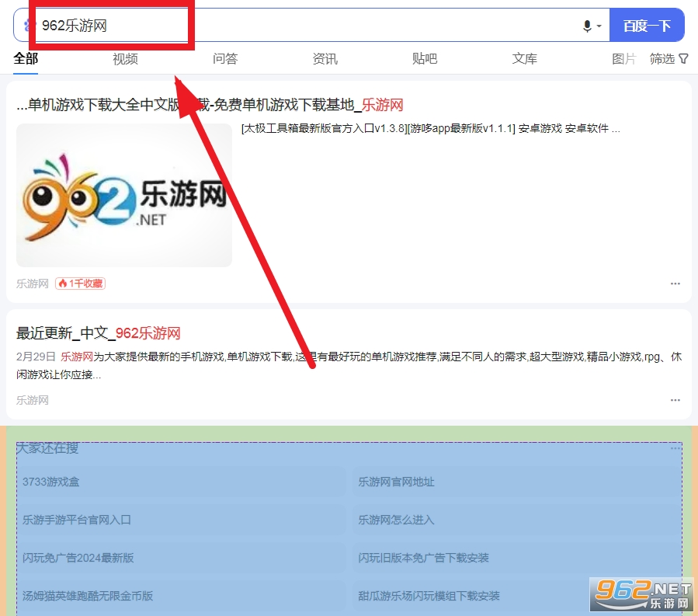The image size is (698, 616).
Task: Open the more options dots on first result
Action: [675, 284]
